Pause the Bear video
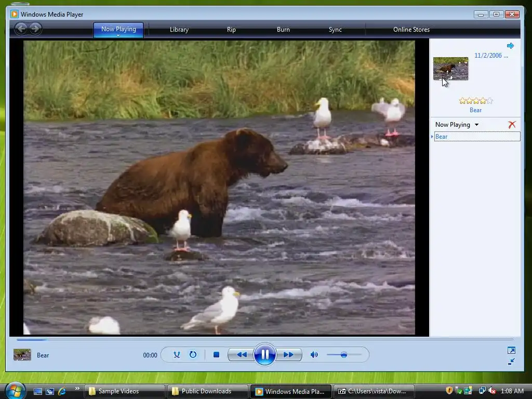532x399 pixels. pos(264,354)
